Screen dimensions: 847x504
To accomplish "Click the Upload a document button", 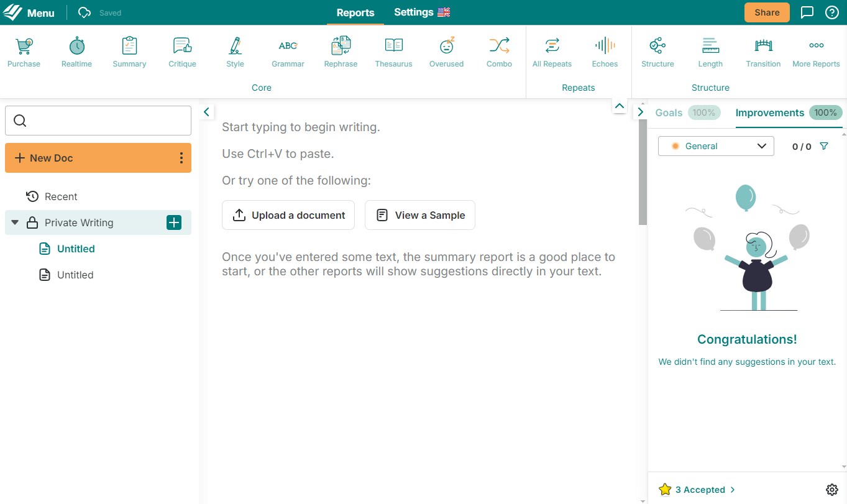I will click(x=288, y=215).
